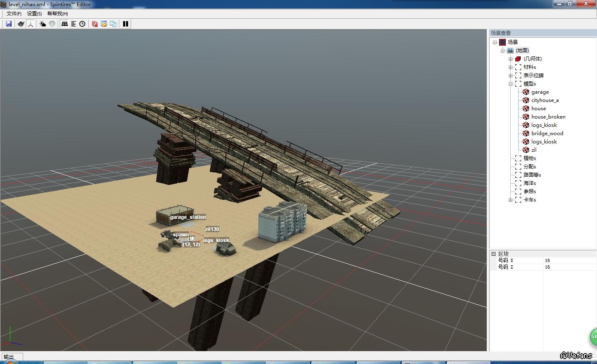Image resolution: width=597 pixels, height=364 pixels.
Task: Select the 卡车s label in the scene tree
Action: pos(529,200)
